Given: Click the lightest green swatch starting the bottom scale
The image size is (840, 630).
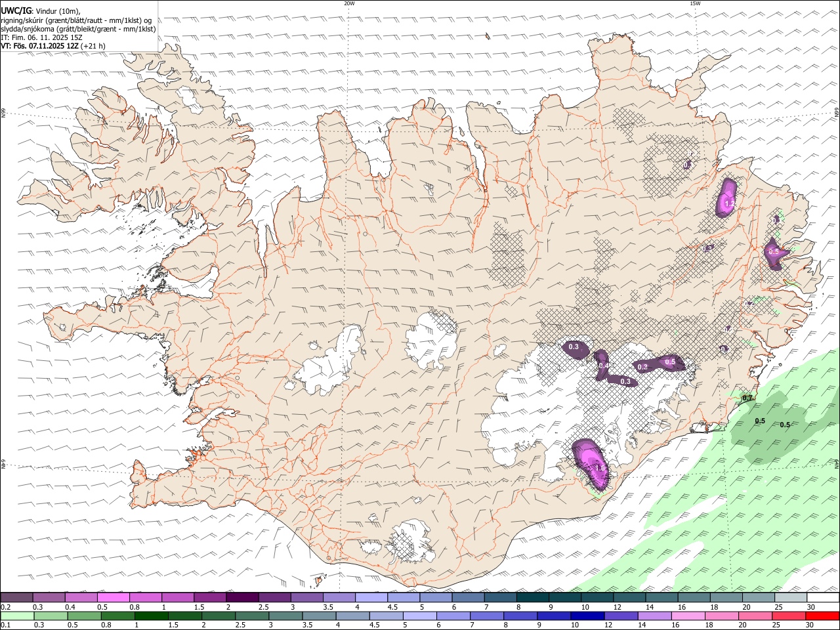Looking at the screenshot, I should pyautogui.click(x=17, y=616).
